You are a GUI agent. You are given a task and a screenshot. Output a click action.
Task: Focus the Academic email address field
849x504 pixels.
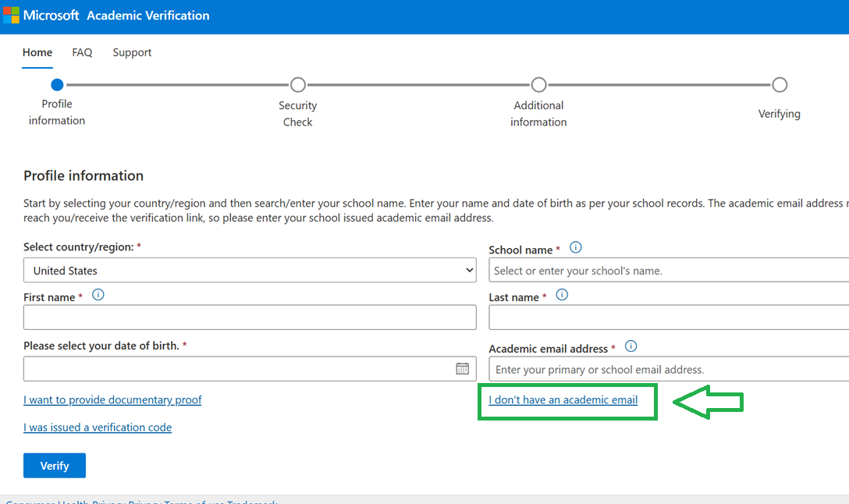coord(669,369)
